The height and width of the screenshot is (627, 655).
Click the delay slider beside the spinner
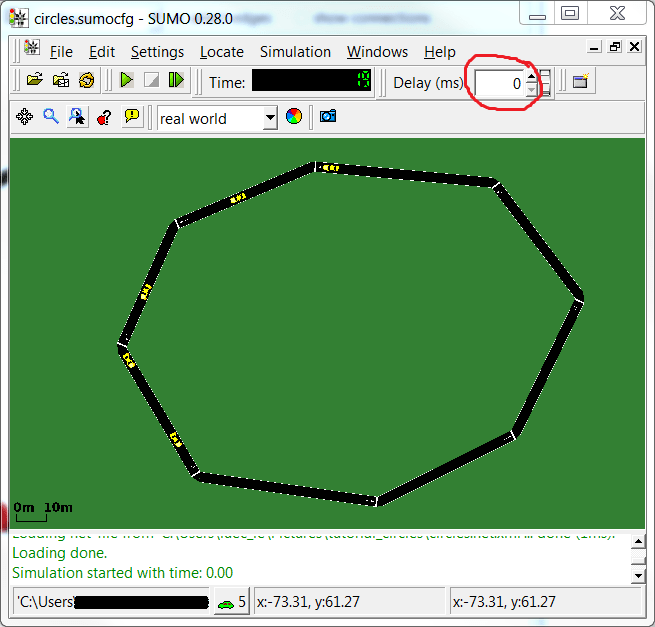[x=545, y=83]
